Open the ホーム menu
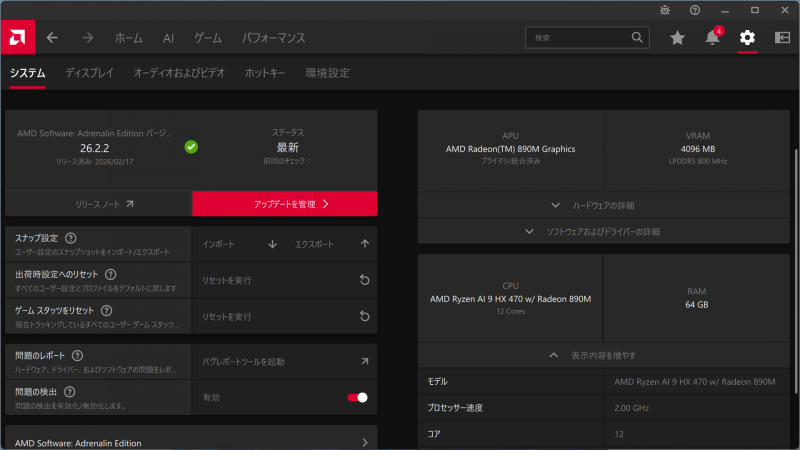The image size is (800, 450). [129, 38]
